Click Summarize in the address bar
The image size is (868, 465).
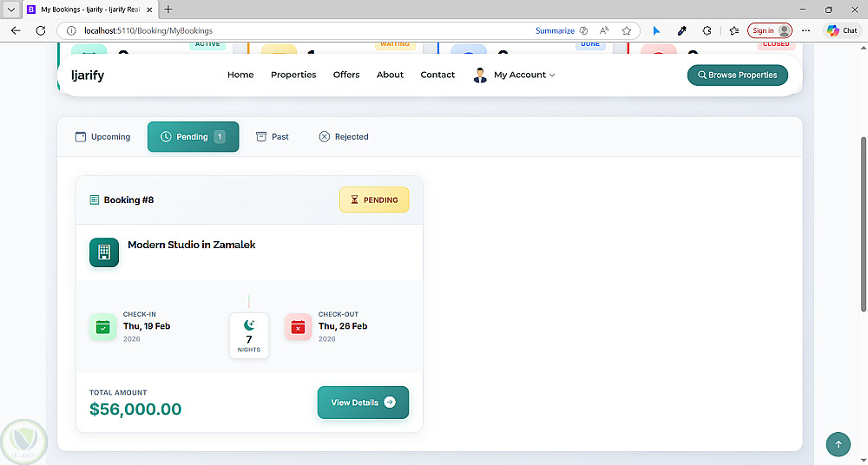555,31
